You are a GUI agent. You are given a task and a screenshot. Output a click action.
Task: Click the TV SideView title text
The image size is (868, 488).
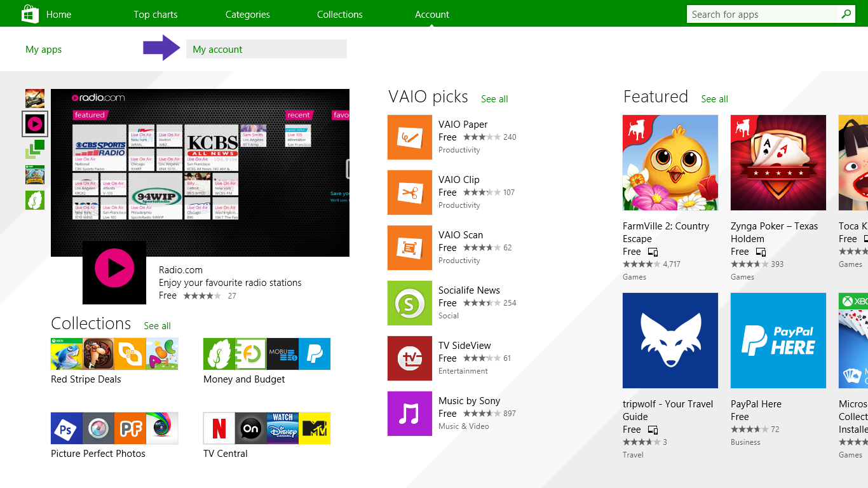465,346
